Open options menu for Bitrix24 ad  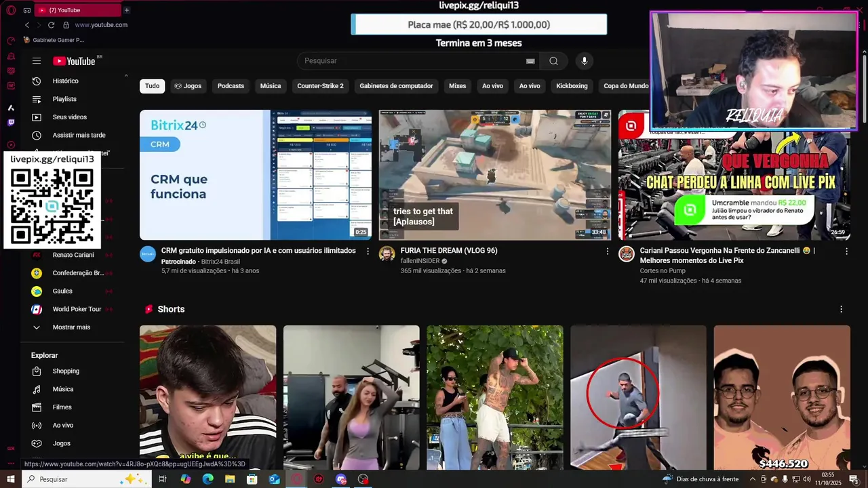point(368,251)
